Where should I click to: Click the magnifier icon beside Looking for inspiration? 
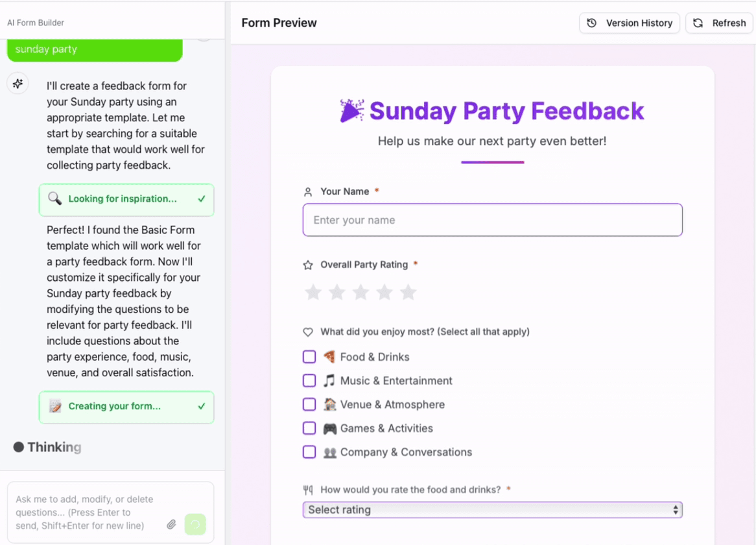click(55, 199)
